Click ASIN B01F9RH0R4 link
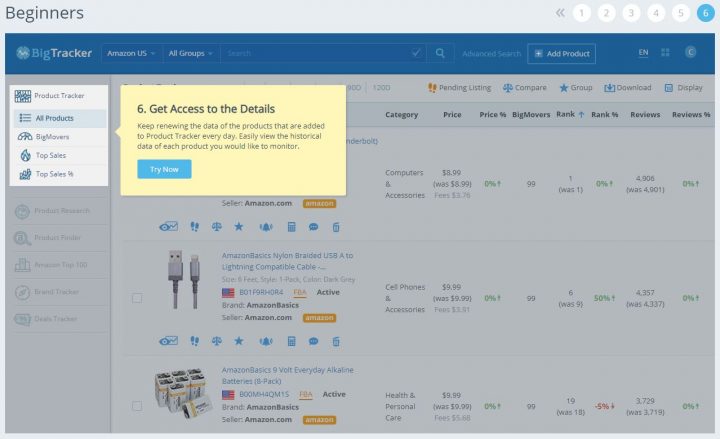 point(261,292)
